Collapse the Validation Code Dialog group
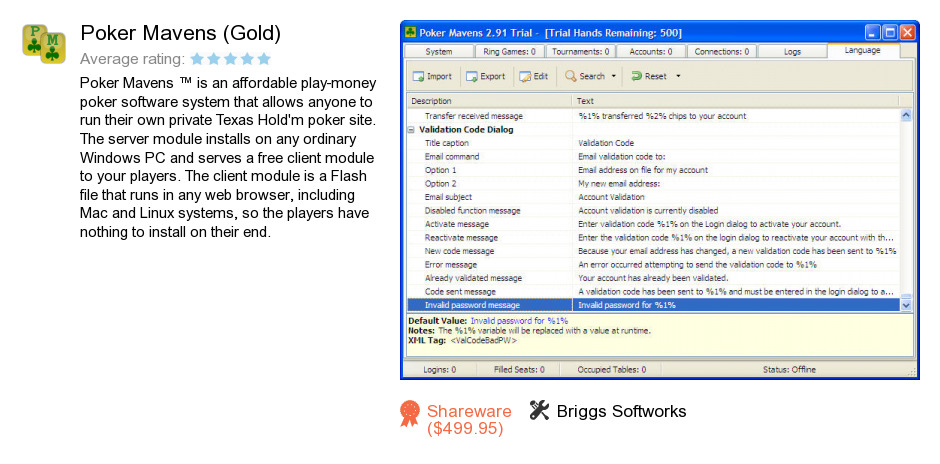Screen dimensions: 940x464 [411, 129]
